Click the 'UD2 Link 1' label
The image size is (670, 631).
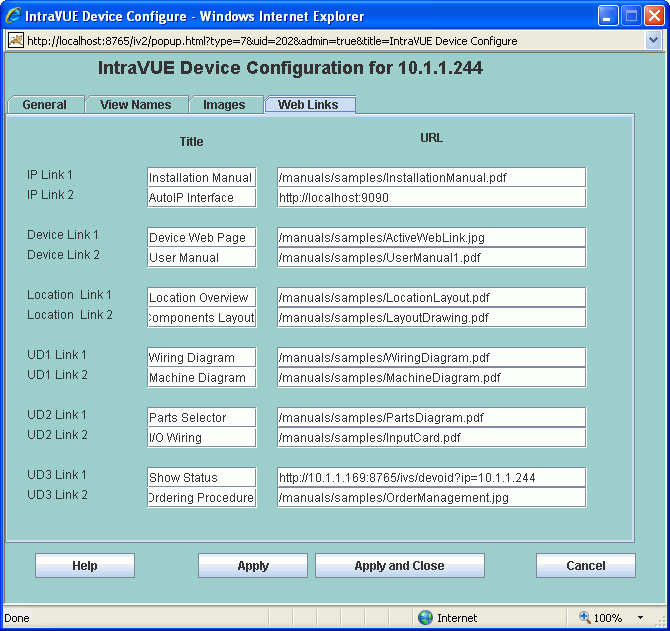pos(57,414)
